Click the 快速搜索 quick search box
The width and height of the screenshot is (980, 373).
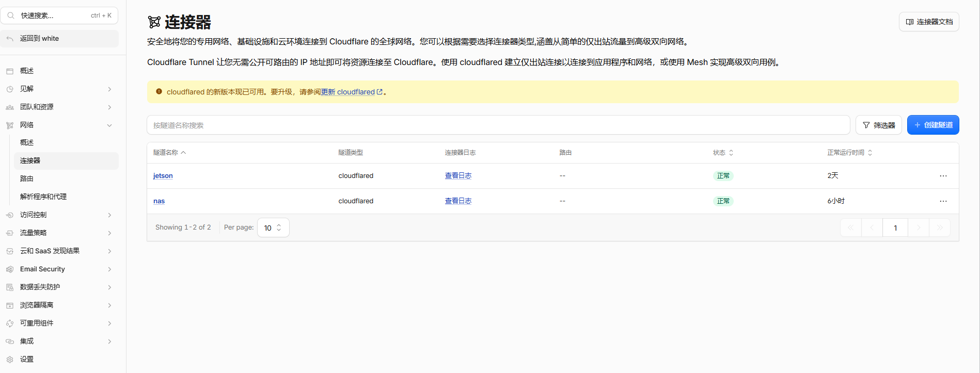coord(59,15)
